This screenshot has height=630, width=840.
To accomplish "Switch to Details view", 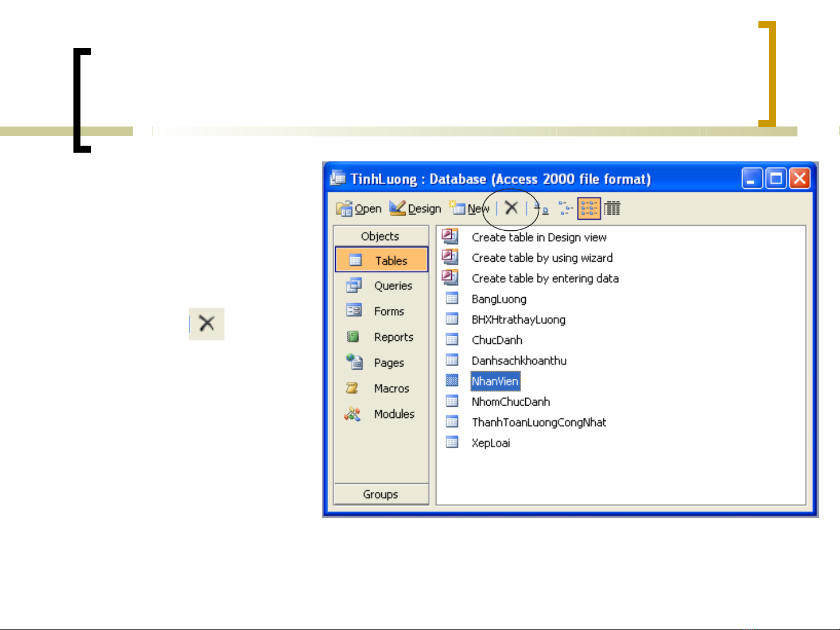I will click(612, 209).
